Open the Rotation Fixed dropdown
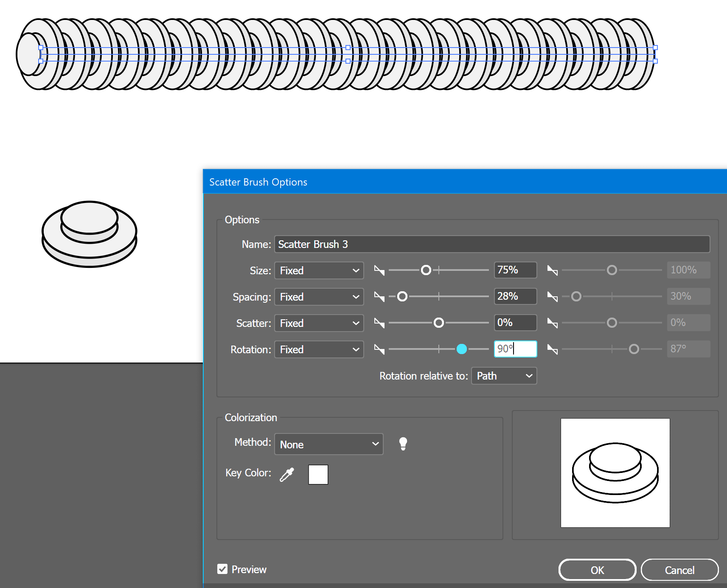 click(319, 349)
